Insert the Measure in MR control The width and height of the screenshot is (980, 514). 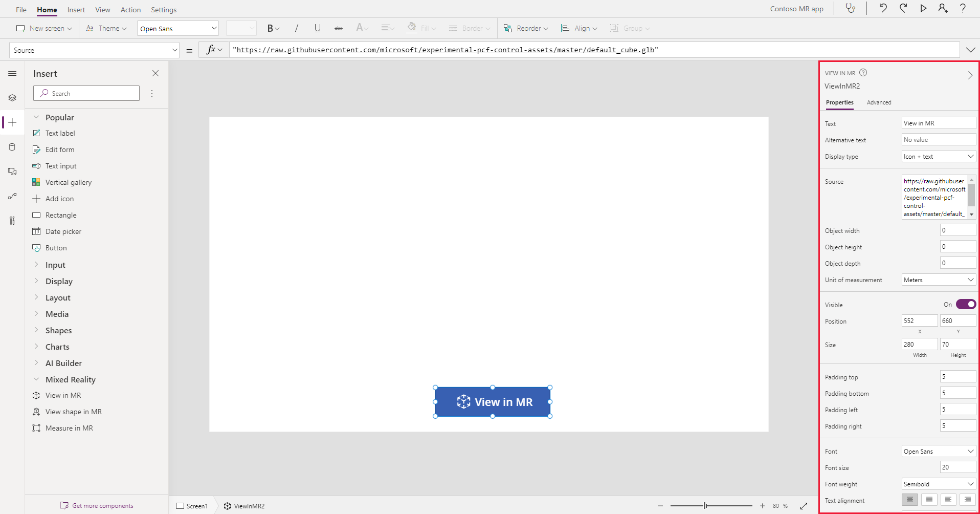[x=69, y=428]
